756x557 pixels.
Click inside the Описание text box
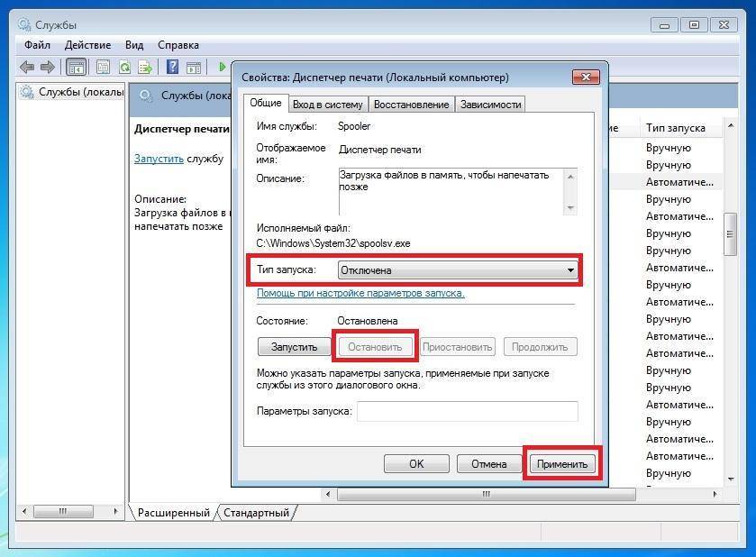[x=451, y=191]
